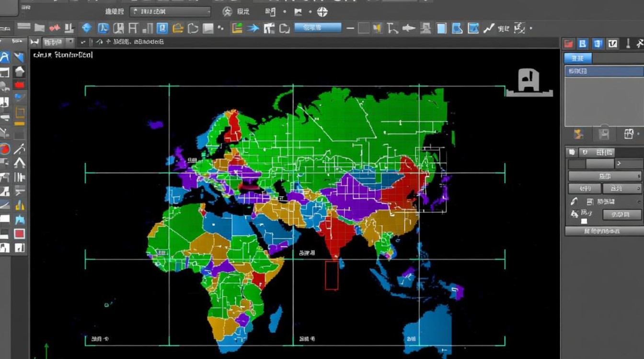This screenshot has height=359, width=644.
Task: Toggle the blue highlighted square toolbar icon
Action: tap(162, 28)
